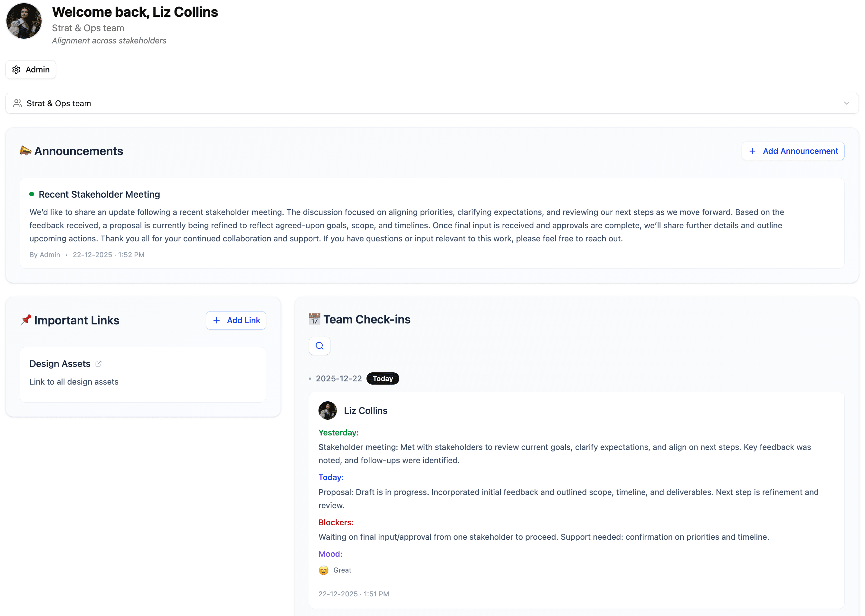
Task: Click the smiling mood emoji labeled Great
Action: [323, 570]
